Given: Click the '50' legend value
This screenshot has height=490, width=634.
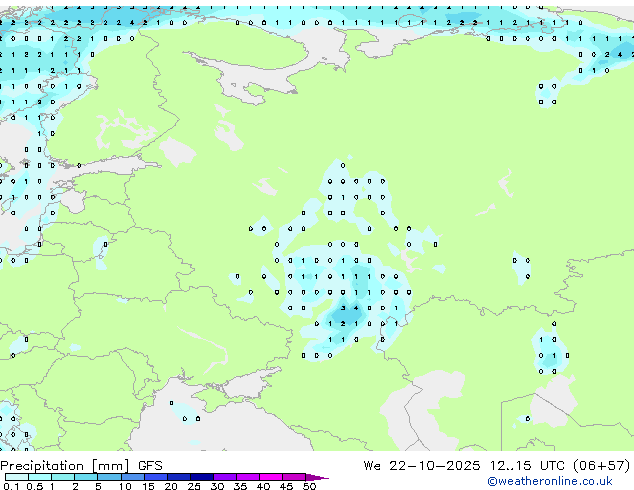Looking at the screenshot, I should click(x=309, y=486).
